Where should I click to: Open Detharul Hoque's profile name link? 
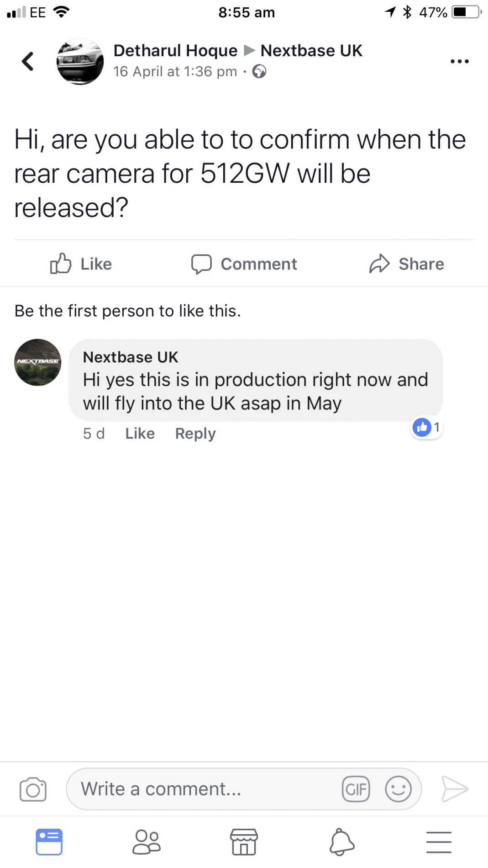175,51
